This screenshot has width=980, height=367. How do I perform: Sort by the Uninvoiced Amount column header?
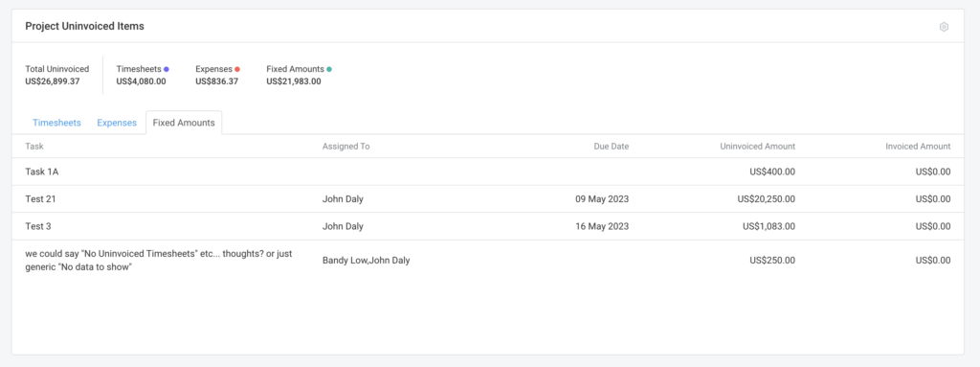tap(758, 147)
